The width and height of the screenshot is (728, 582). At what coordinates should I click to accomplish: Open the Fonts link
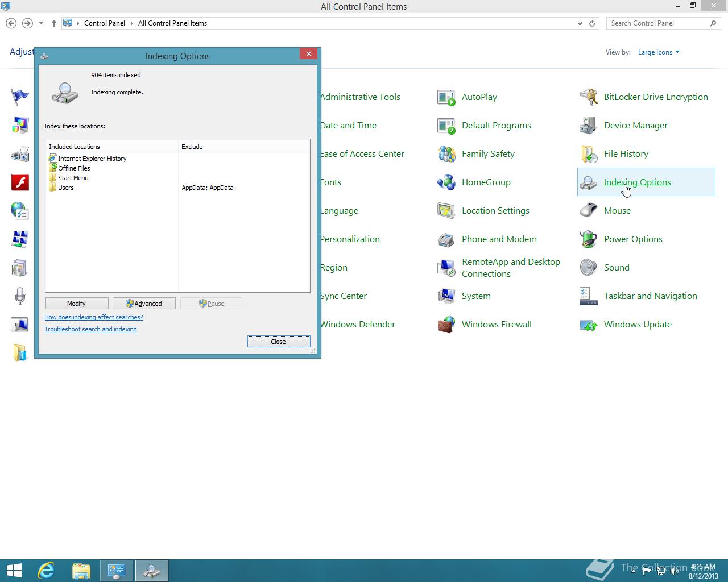[x=331, y=182]
